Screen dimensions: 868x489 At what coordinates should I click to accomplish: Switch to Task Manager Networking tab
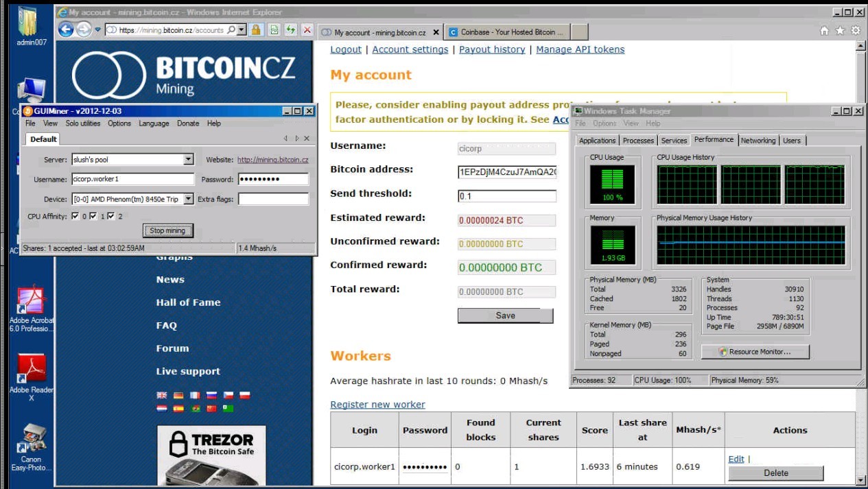758,141
